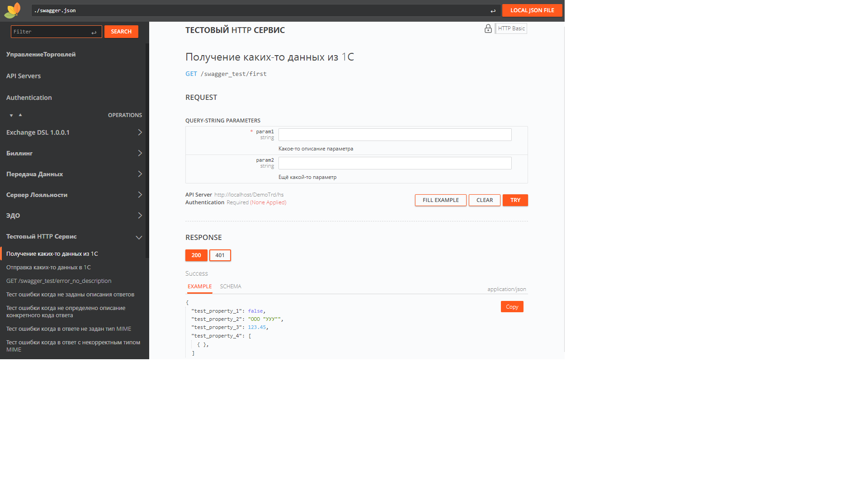Click enter arrow icon in URL field

coord(493,11)
